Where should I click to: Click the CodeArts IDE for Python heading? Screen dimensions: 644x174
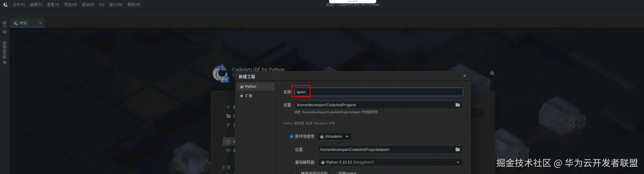point(258,69)
